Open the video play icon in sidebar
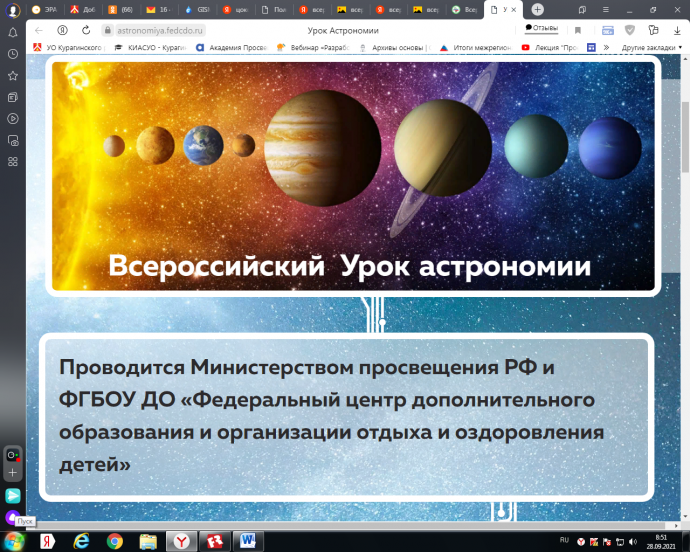The image size is (690, 552). click(13, 118)
